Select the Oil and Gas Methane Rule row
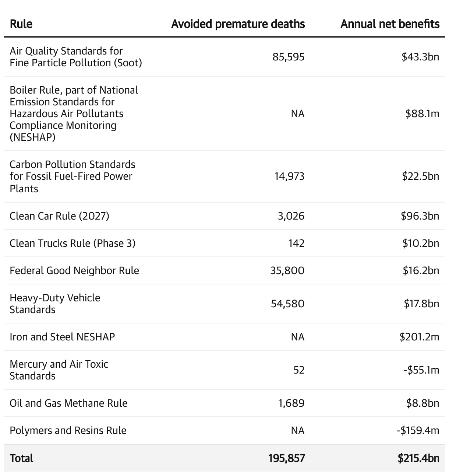Image resolution: width=449 pixels, height=476 pixels. tap(224, 403)
